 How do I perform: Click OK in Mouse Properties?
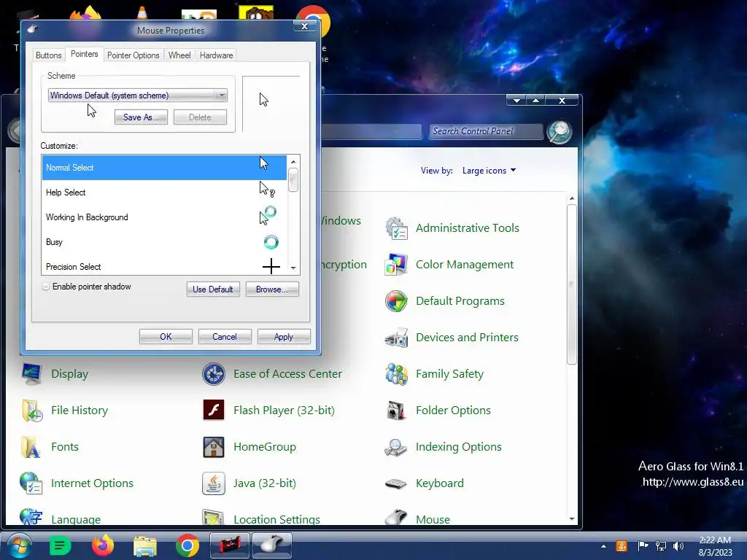point(166,337)
